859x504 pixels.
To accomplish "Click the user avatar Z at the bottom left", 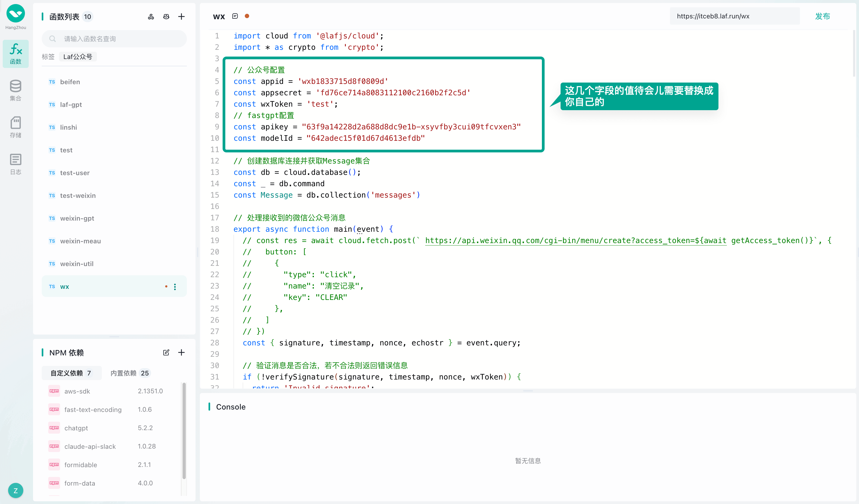I will click(16, 490).
